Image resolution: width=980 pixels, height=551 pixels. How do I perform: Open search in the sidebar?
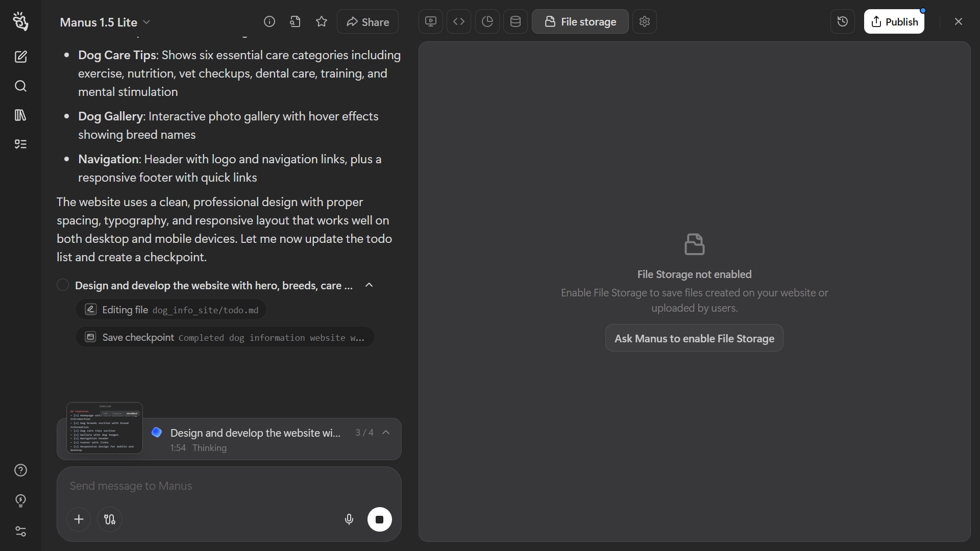pos(21,86)
